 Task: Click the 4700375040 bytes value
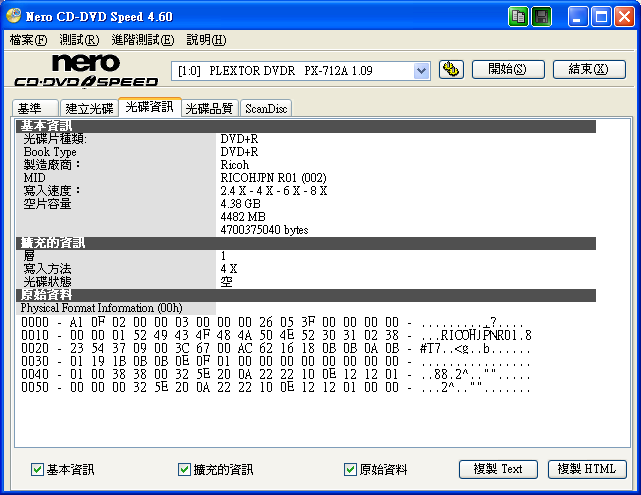264,230
